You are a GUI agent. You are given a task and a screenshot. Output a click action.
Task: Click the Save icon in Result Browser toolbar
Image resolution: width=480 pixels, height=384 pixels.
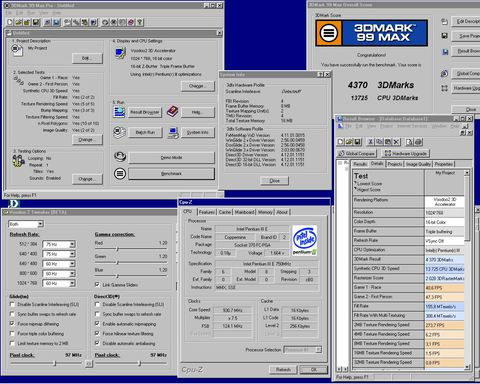(x=357, y=142)
